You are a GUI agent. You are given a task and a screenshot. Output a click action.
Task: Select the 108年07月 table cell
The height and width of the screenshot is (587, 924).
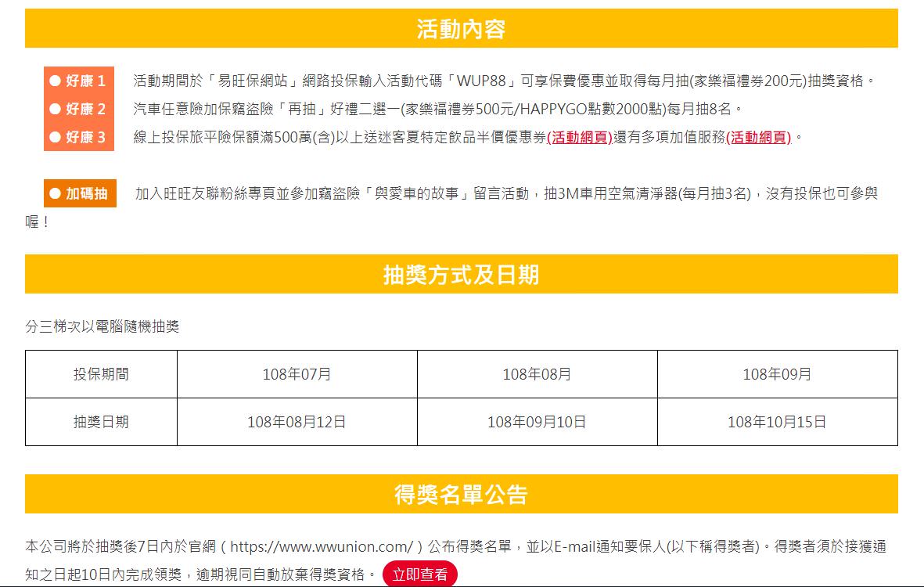pos(297,374)
